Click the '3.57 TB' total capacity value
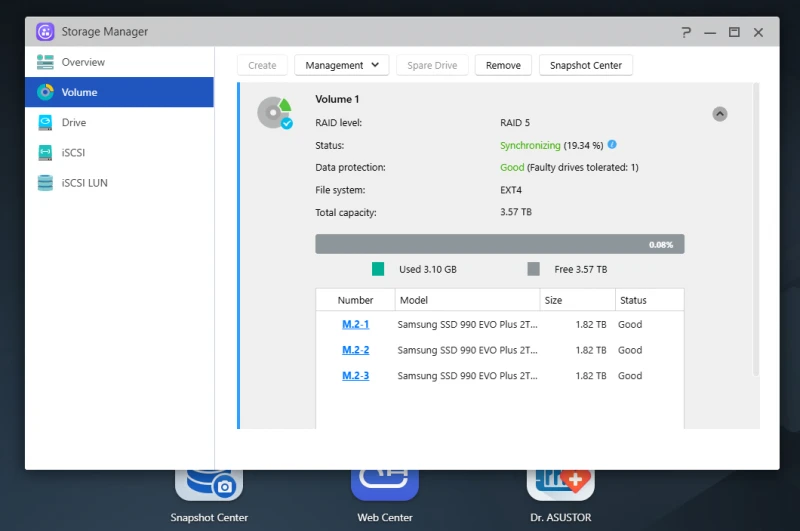This screenshot has width=800, height=531. (516, 212)
